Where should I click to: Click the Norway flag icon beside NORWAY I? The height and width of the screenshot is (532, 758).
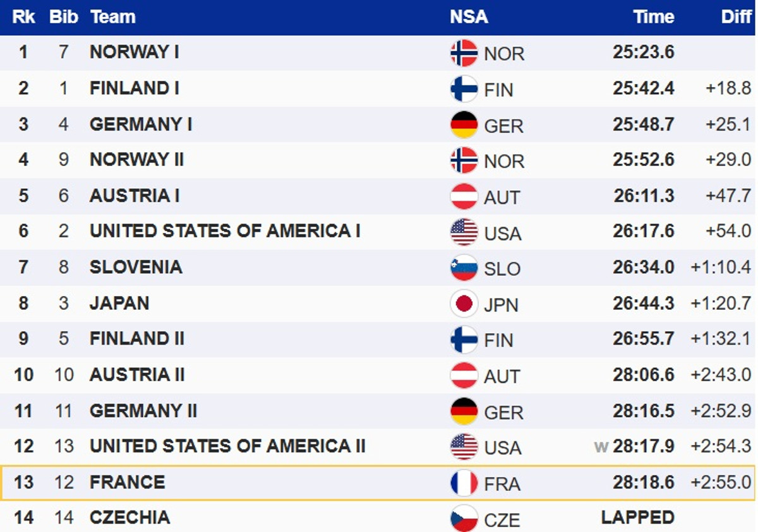point(464,53)
